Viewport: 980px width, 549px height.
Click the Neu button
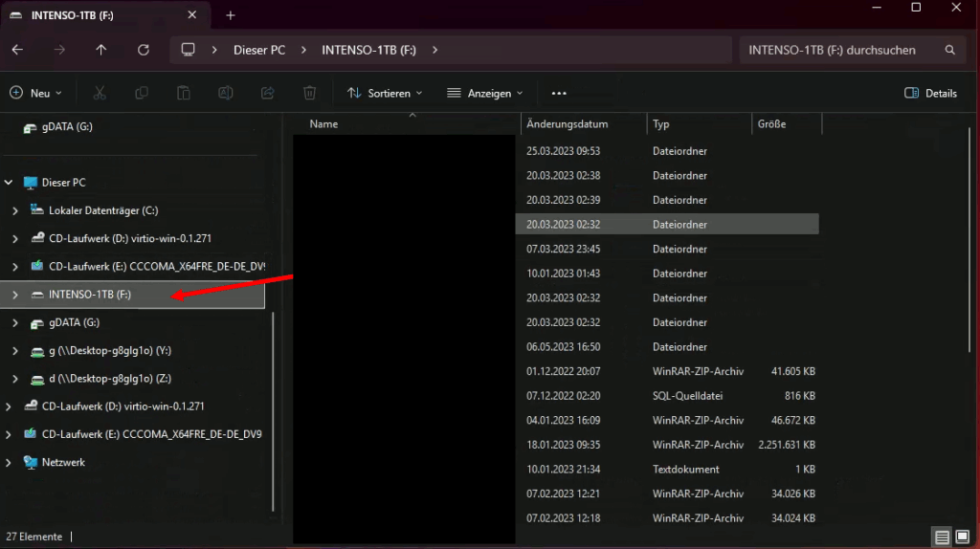click(x=35, y=93)
